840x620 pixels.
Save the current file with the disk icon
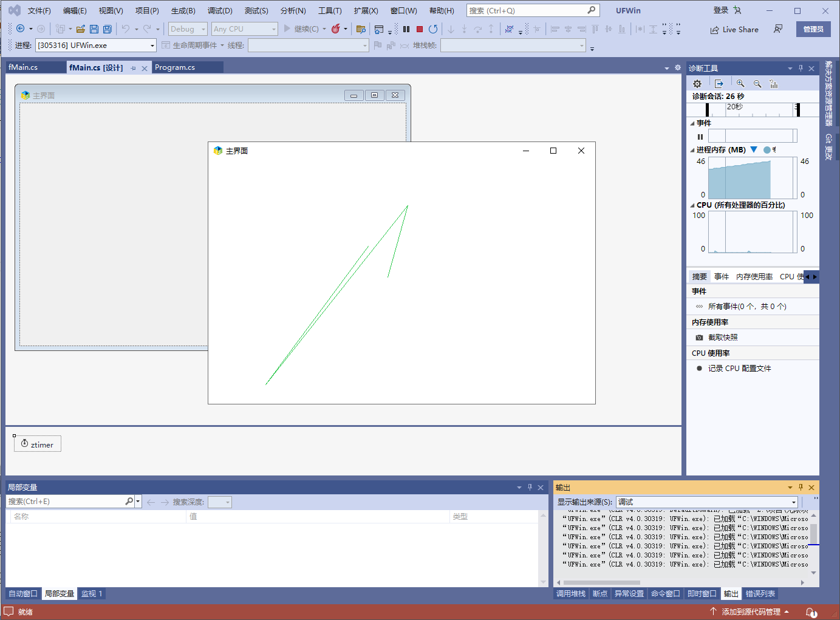(94, 29)
